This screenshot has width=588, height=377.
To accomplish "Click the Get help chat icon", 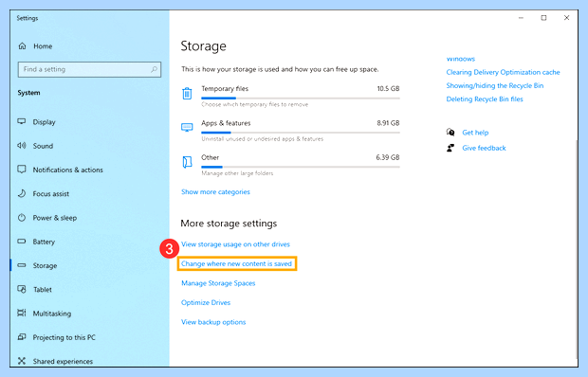I will tap(450, 133).
